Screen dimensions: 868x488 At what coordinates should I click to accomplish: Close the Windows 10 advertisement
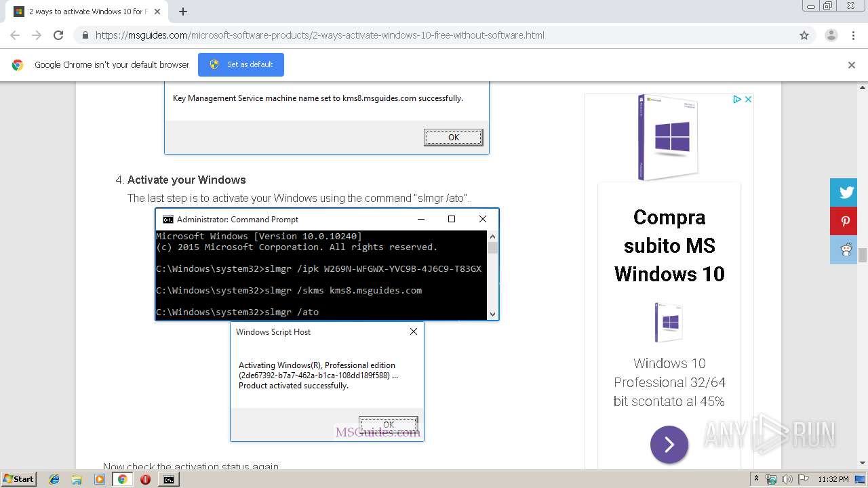(748, 99)
